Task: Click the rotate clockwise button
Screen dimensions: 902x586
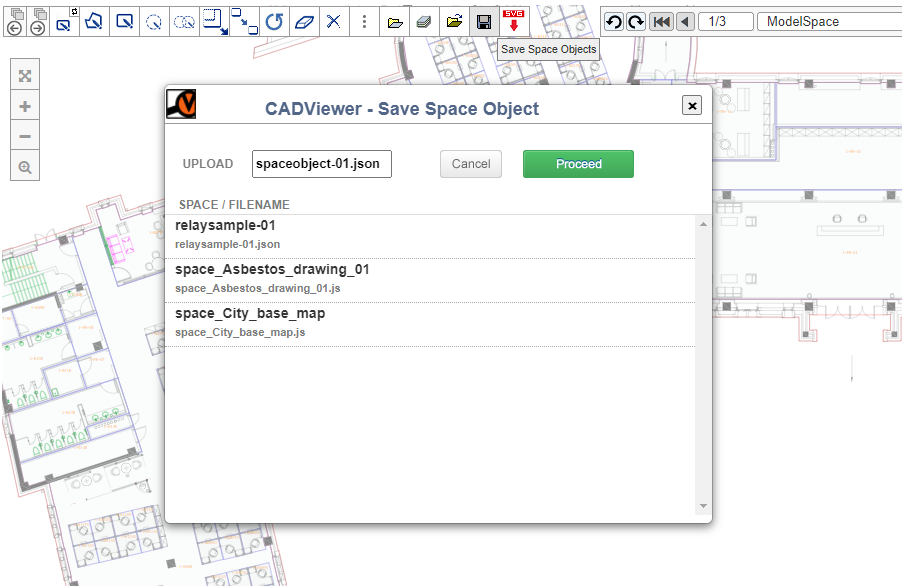Action: [636, 22]
